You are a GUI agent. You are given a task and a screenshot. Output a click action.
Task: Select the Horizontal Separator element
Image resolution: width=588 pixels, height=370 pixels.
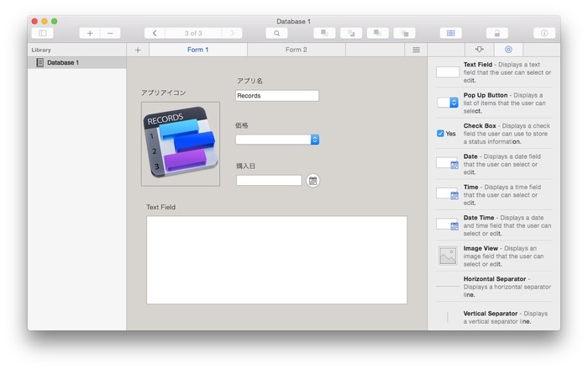[448, 286]
